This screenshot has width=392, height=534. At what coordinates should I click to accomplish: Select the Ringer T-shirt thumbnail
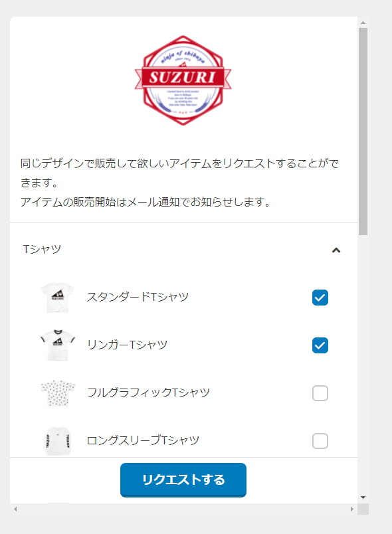pos(58,345)
